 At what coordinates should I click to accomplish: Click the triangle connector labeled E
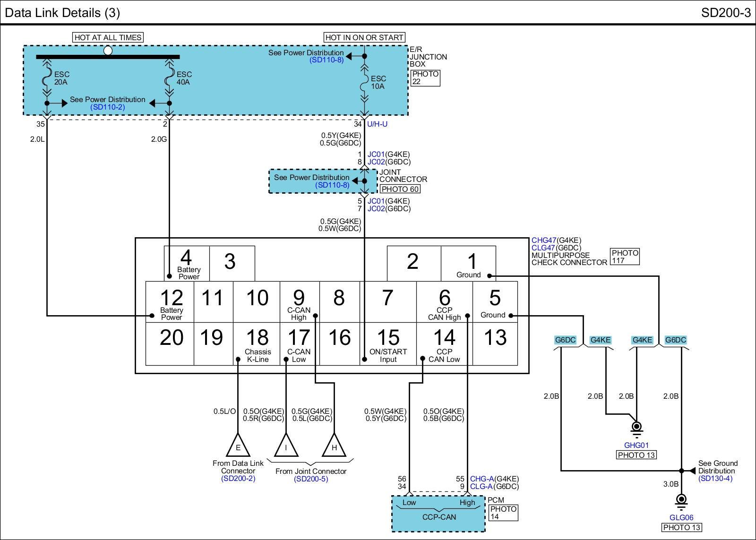click(238, 446)
